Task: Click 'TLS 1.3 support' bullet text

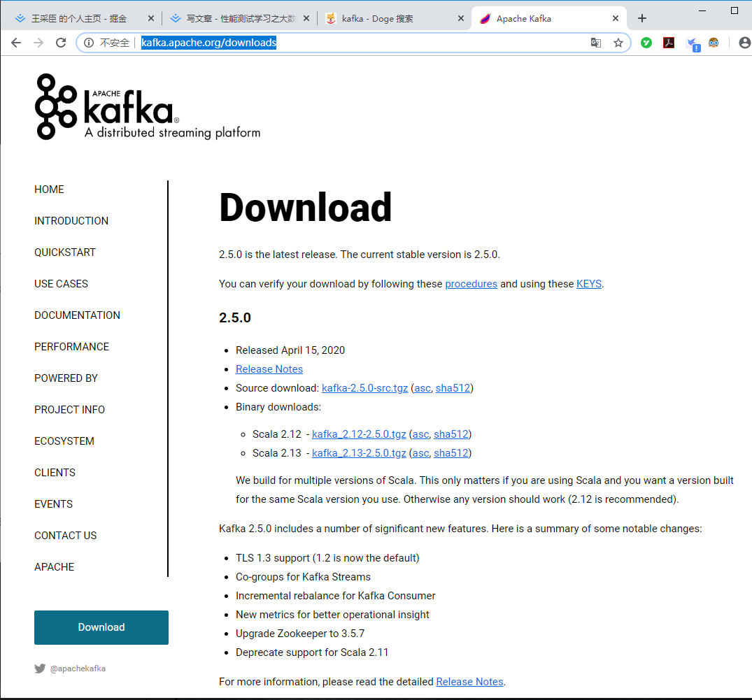Action: coord(327,558)
